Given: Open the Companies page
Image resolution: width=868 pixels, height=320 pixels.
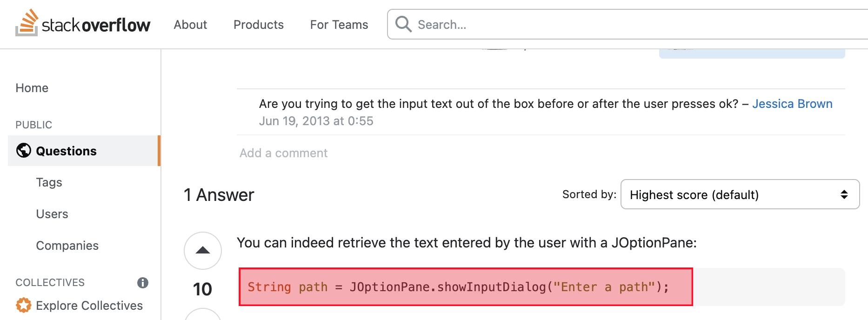Looking at the screenshot, I should [x=67, y=246].
